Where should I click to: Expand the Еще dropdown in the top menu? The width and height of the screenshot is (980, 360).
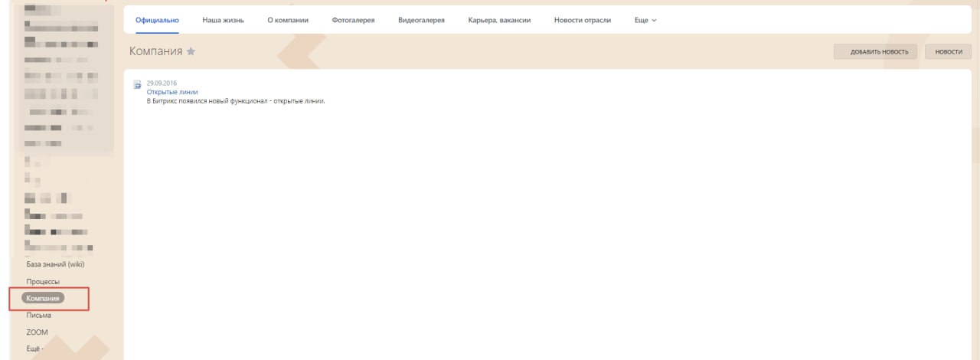(x=645, y=20)
